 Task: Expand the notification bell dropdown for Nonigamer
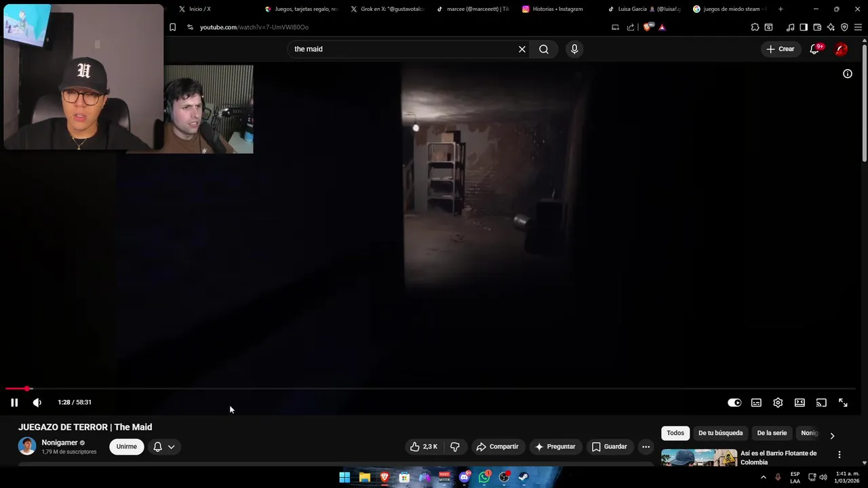click(x=164, y=447)
